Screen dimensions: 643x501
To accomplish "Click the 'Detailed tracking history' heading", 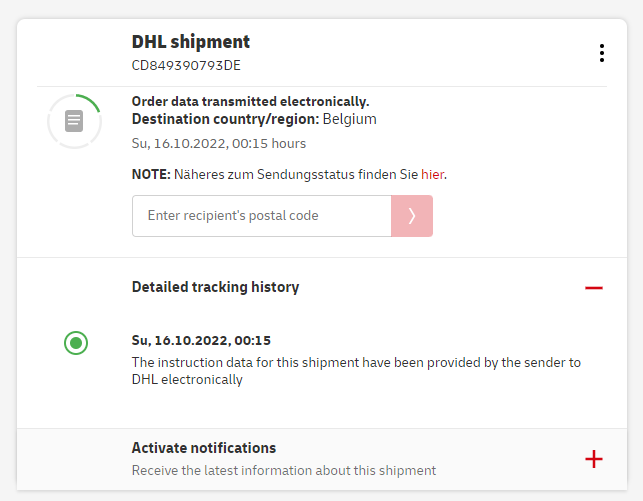I will (x=215, y=287).
